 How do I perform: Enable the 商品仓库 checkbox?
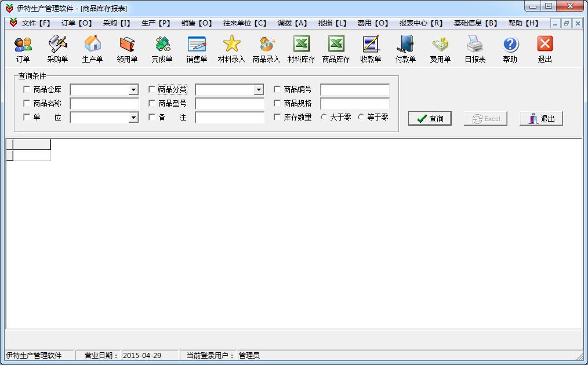(27, 90)
